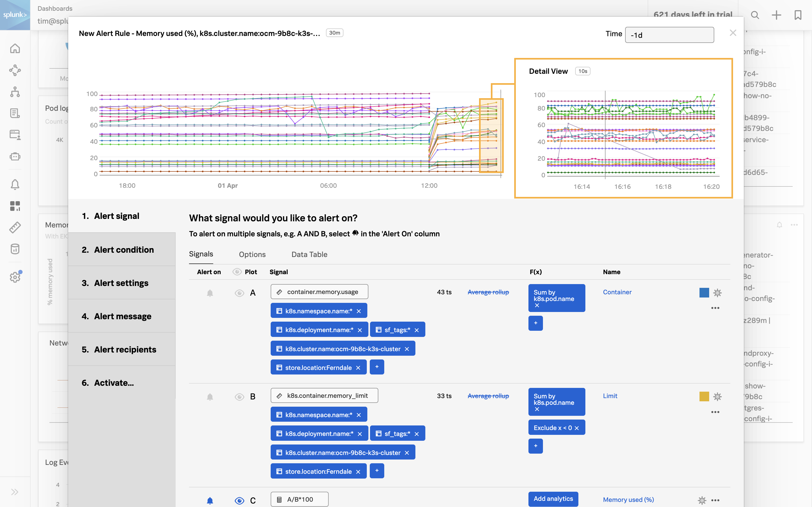
Task: Click the settings gear icon next to Memory used (%)
Action: 702,499
